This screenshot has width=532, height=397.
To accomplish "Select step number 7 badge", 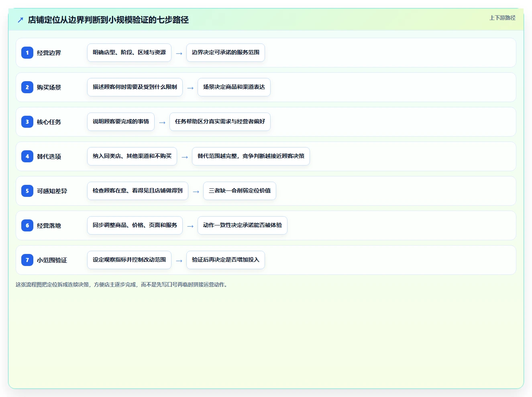I will tap(27, 260).
